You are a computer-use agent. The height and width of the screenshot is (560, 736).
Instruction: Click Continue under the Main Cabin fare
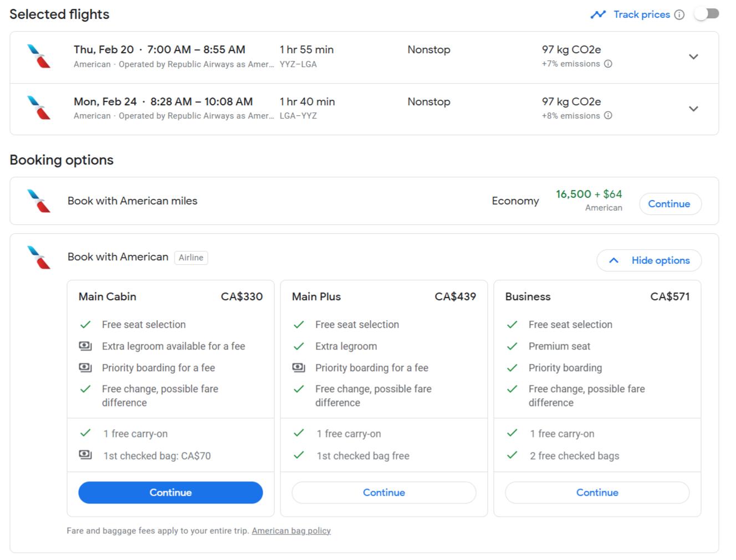click(x=170, y=492)
